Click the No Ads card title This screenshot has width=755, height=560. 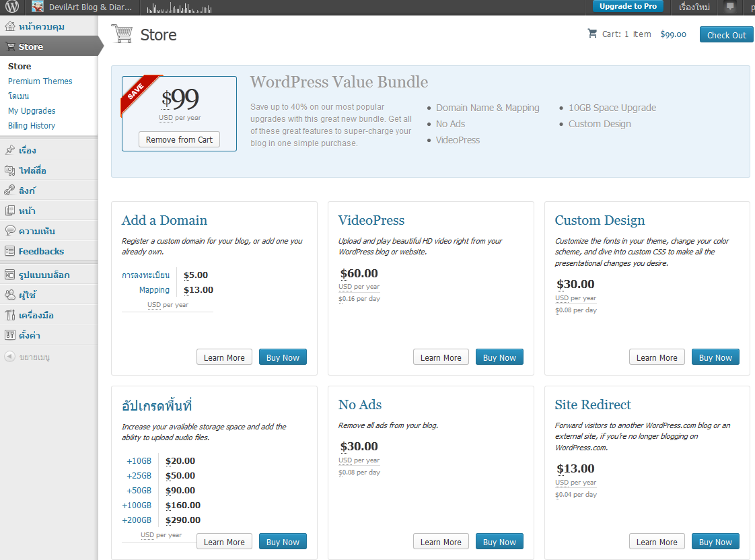tap(360, 405)
